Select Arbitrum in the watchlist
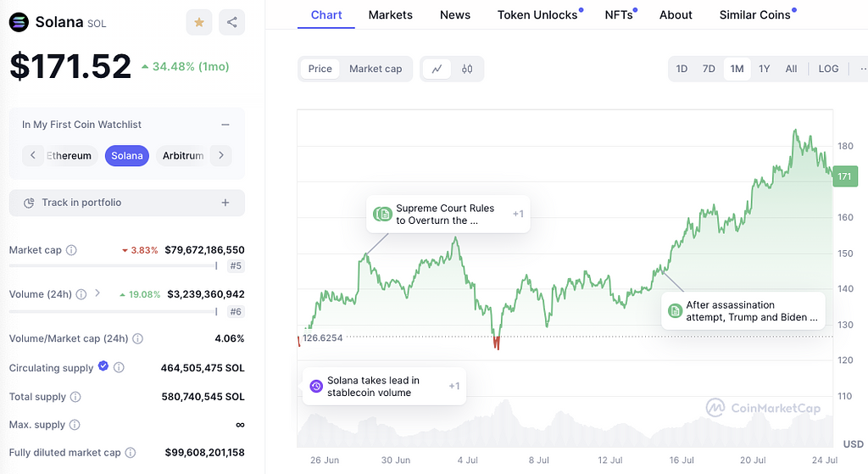 pyautogui.click(x=183, y=155)
